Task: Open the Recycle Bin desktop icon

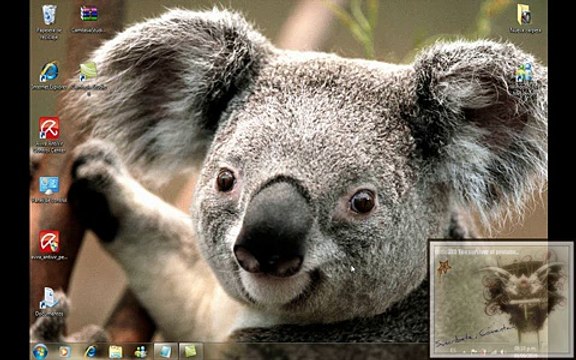Action: (x=49, y=15)
